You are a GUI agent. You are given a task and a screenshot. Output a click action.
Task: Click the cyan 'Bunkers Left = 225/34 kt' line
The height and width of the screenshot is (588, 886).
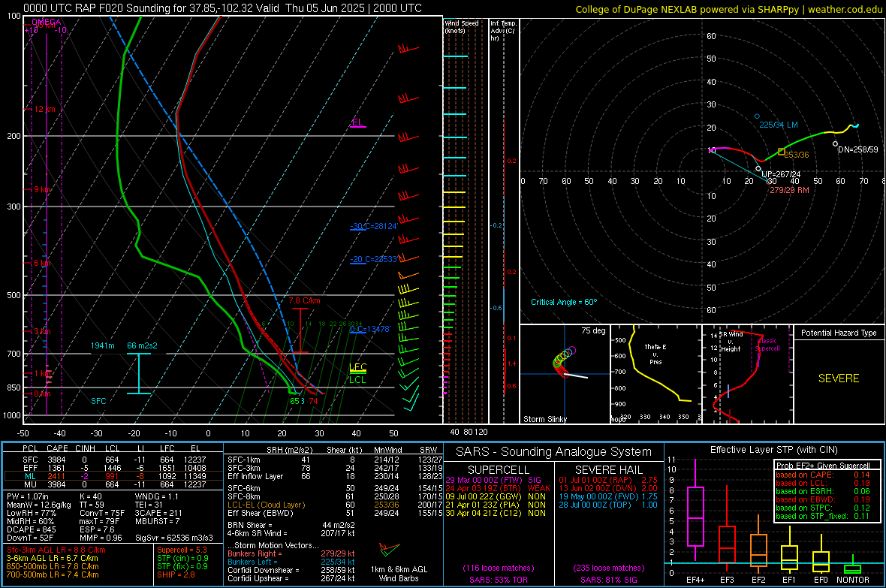291,562
